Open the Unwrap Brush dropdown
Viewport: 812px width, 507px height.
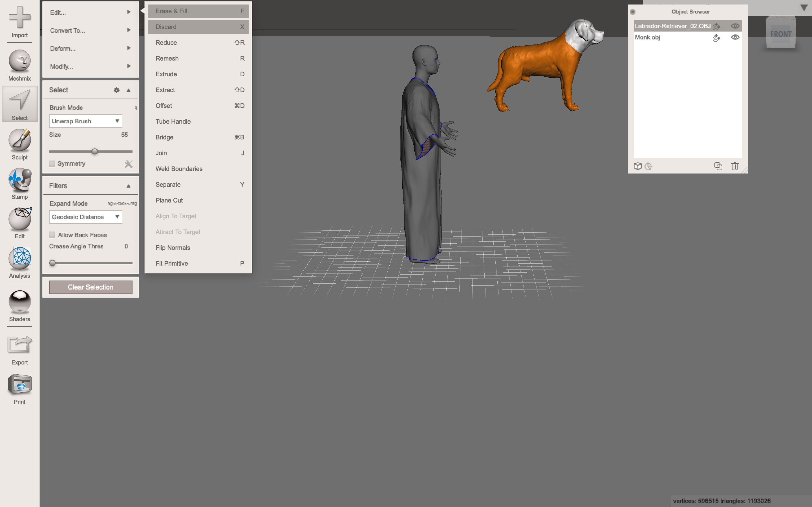pos(85,121)
